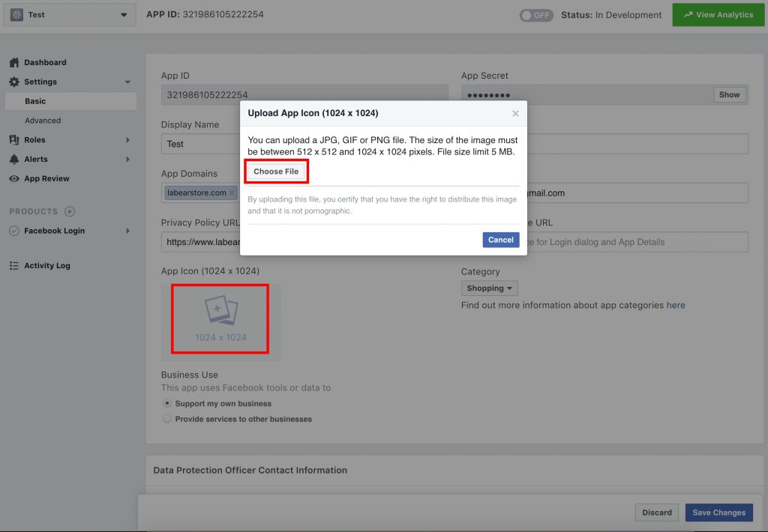Remove the labearstore.com domain tag
The image size is (768, 532).
(x=232, y=193)
